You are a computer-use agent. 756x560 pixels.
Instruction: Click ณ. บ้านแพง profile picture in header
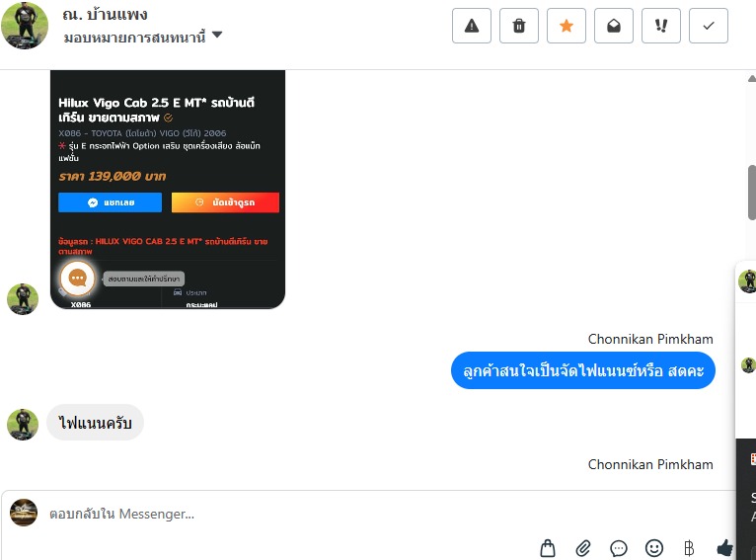[25, 26]
